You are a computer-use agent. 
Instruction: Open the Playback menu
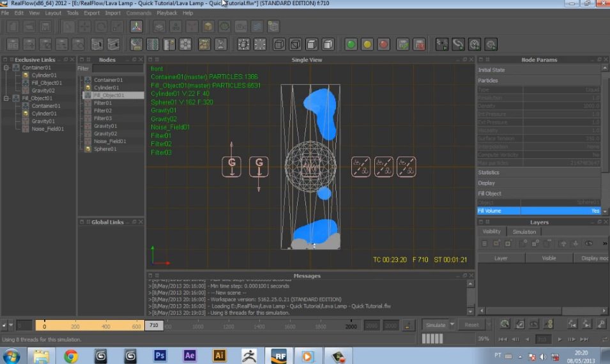(x=167, y=13)
